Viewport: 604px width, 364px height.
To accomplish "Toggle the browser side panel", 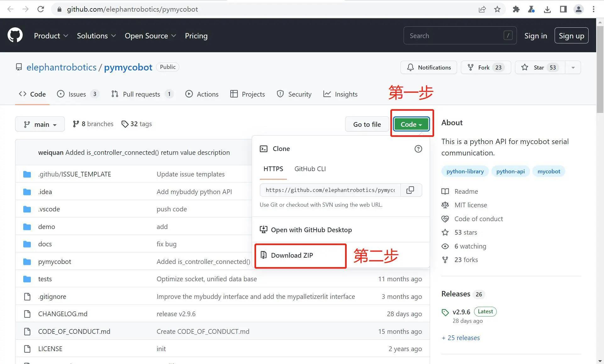I will [x=563, y=9].
